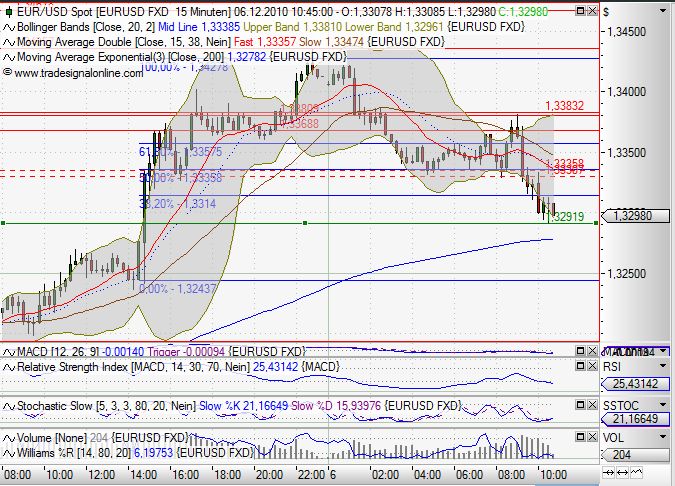Click the green 1,32919 level label

568,217
